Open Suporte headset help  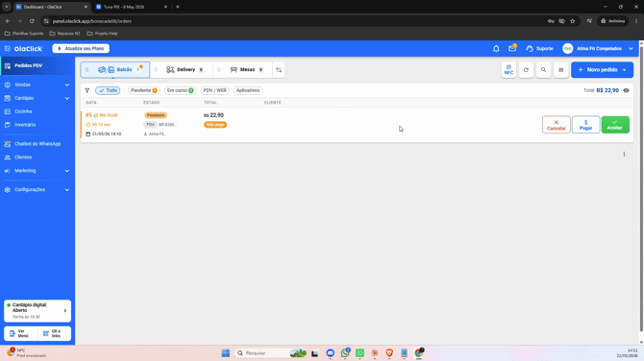pyautogui.click(x=539, y=48)
